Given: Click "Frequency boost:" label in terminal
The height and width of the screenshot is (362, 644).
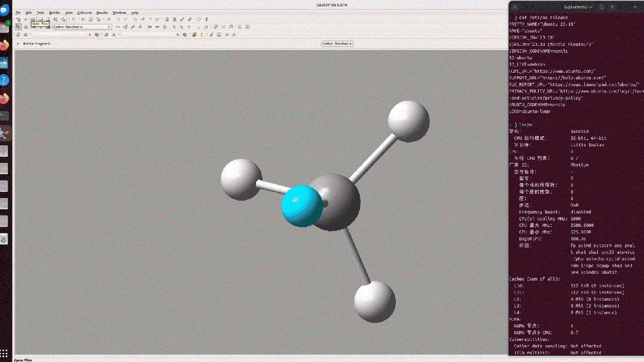Looking at the screenshot, I should point(540,212).
